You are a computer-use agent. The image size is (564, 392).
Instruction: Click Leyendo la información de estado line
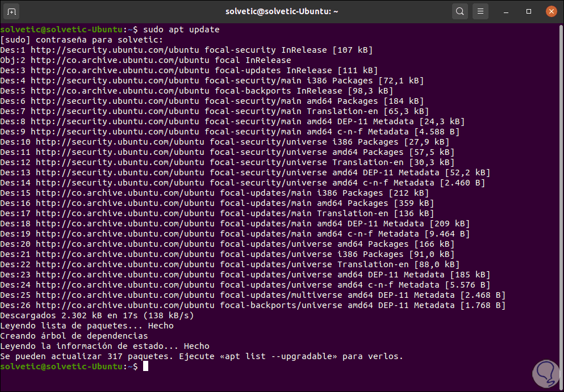coord(105,347)
